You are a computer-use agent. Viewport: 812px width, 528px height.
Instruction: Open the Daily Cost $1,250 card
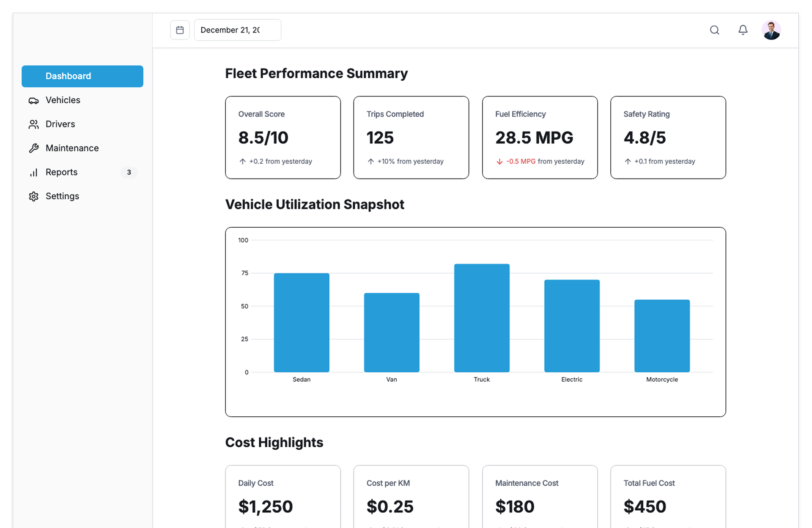point(283,497)
